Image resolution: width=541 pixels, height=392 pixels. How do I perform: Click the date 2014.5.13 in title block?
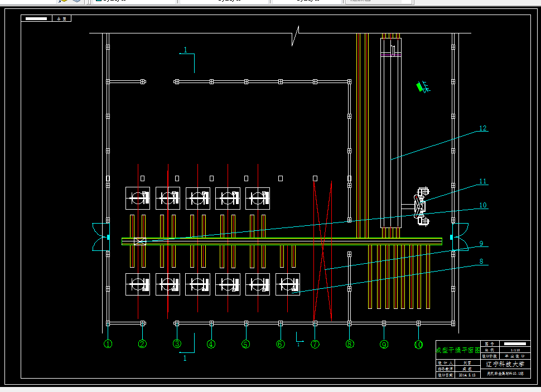(467, 375)
